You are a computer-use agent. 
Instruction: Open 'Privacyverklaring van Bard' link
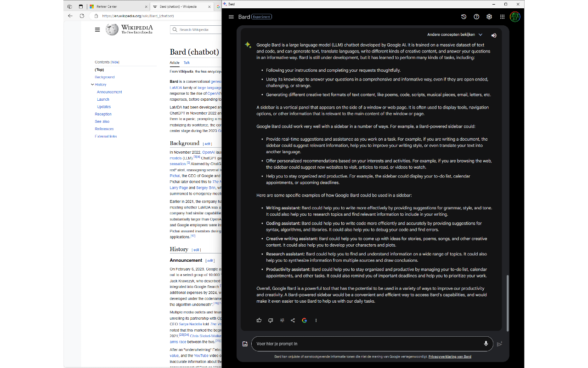click(x=450, y=356)
